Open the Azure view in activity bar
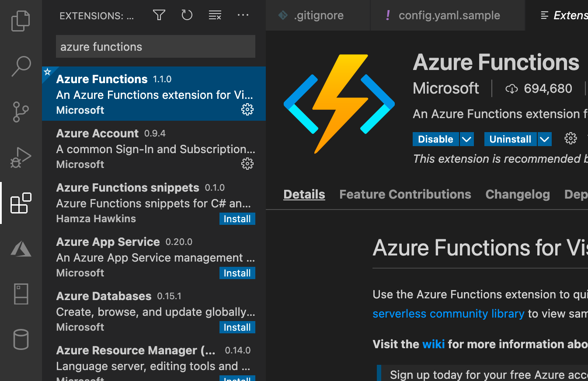This screenshot has width=588, height=381. pos(21,249)
